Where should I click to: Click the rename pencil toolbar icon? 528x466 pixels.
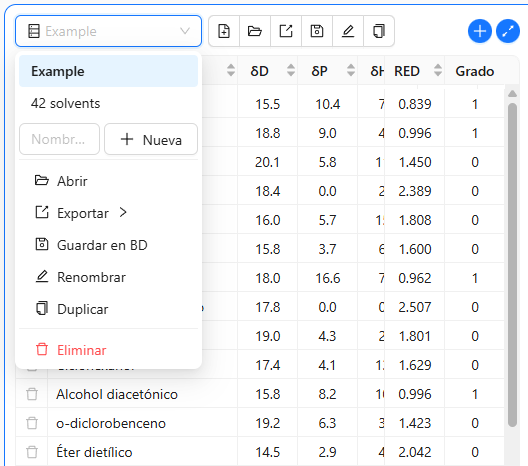tap(348, 31)
